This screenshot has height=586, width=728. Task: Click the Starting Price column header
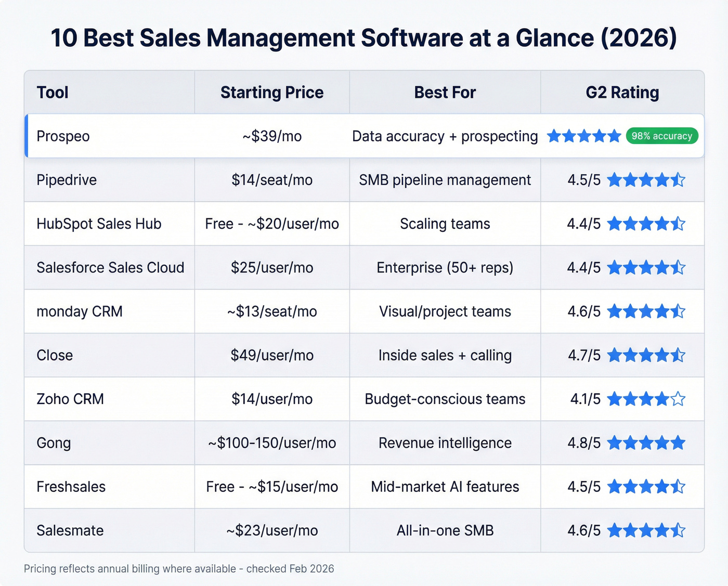pyautogui.click(x=272, y=92)
